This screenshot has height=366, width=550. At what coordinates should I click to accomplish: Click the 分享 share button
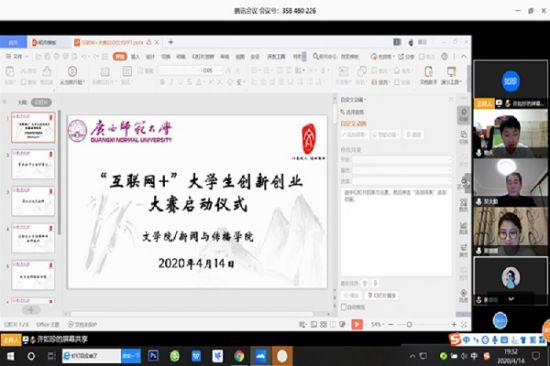pos(406,56)
